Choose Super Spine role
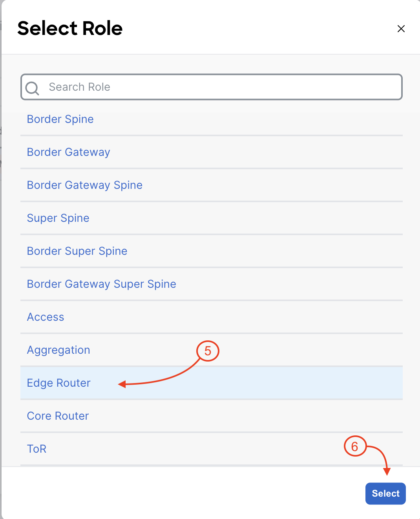This screenshot has height=519, width=420. tap(212, 218)
